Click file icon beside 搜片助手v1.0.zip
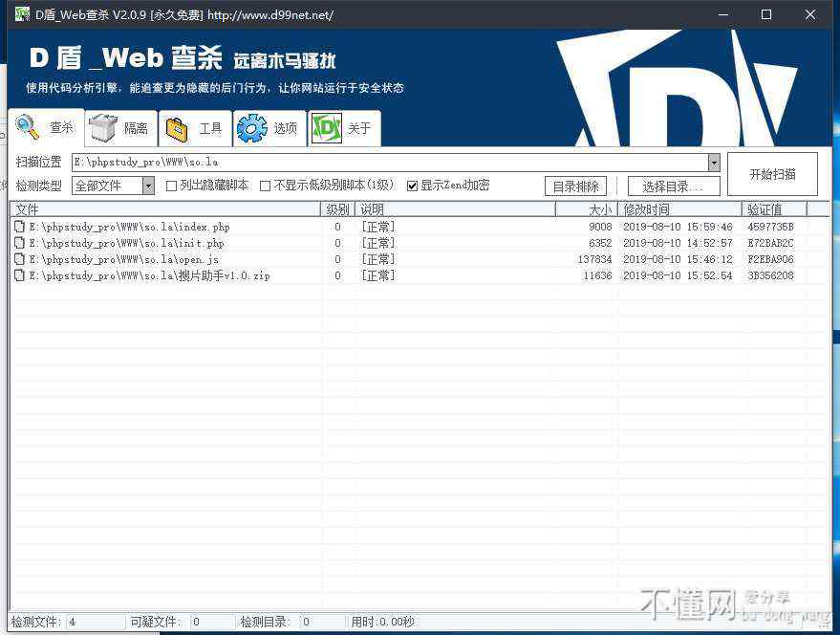840x635 pixels. pos(19,274)
